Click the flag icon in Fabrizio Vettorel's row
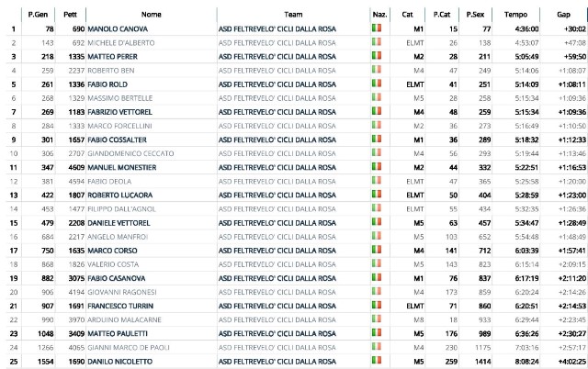This screenshot has width=588, height=369. point(377,111)
